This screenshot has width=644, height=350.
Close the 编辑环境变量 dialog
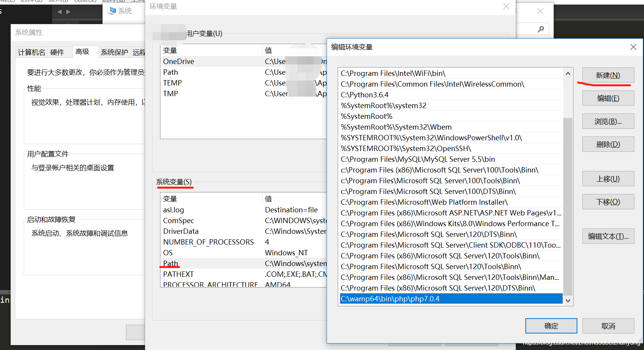click(633, 47)
